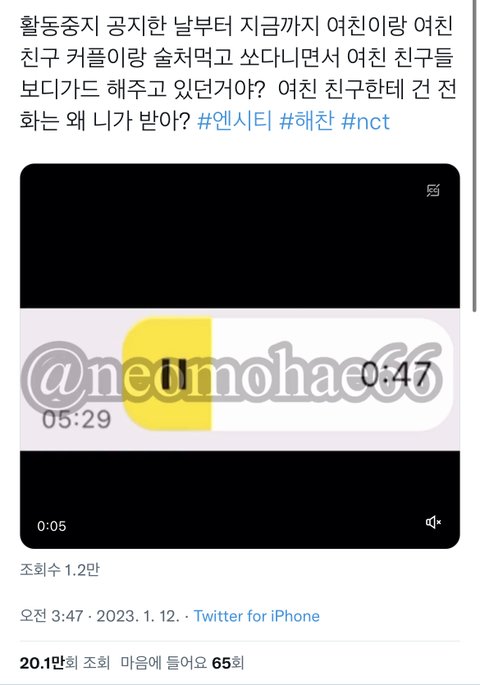Click the @neomohae66 watermark text
The height and width of the screenshot is (685, 480).
coord(232,375)
